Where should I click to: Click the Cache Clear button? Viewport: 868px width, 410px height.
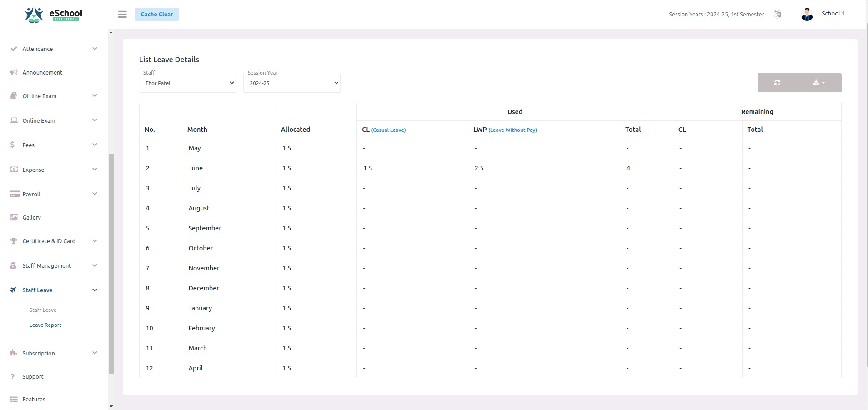click(x=157, y=15)
